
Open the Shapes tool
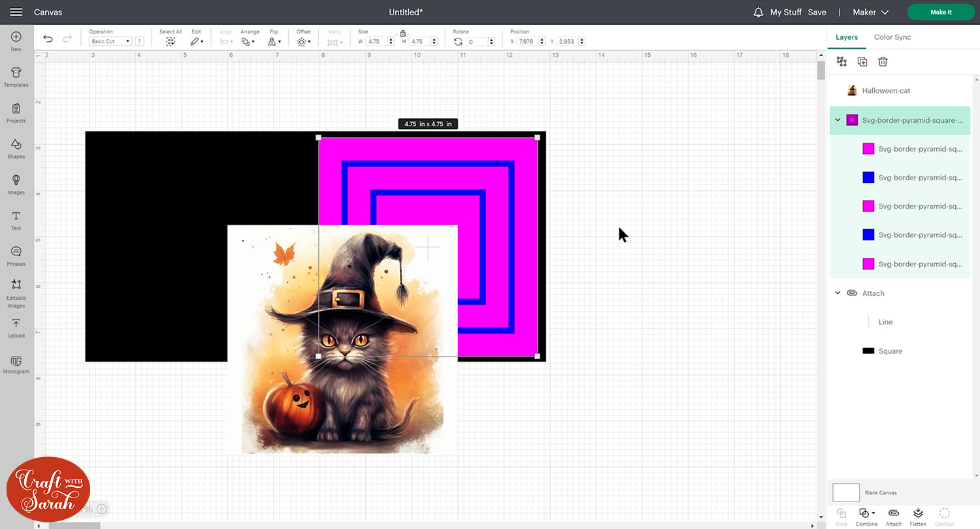tap(16, 148)
